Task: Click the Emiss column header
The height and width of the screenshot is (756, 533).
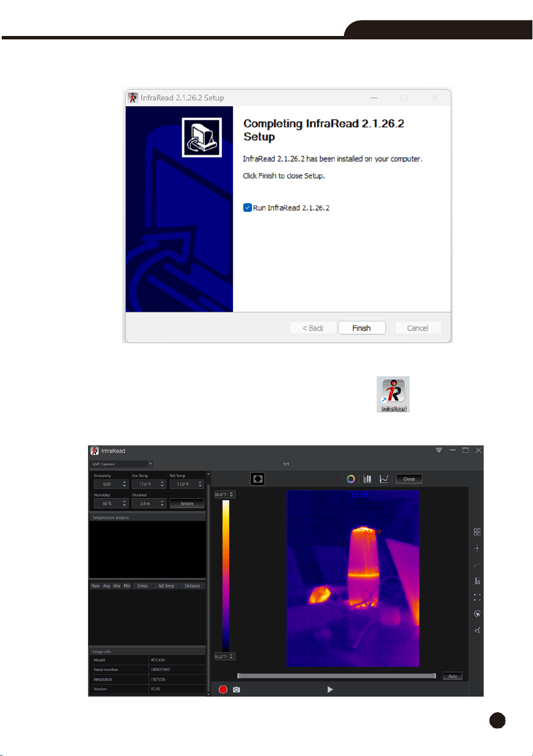Action: click(x=143, y=586)
